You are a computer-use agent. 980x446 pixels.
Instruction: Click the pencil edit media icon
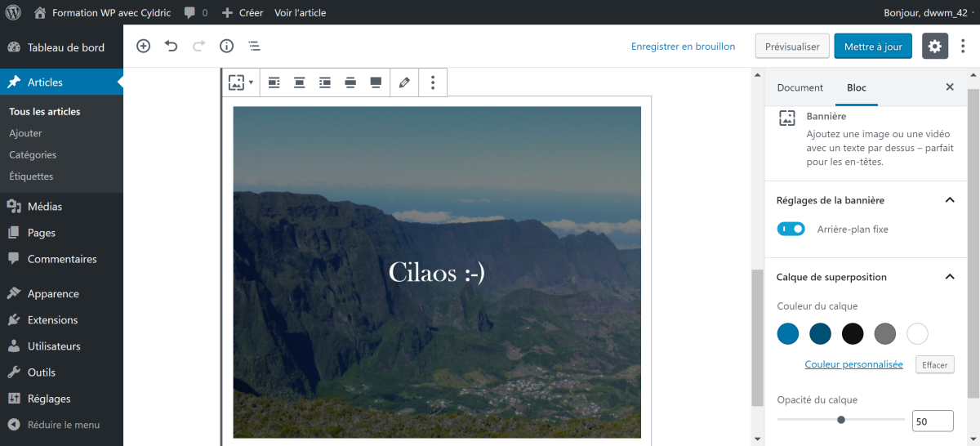coord(404,83)
